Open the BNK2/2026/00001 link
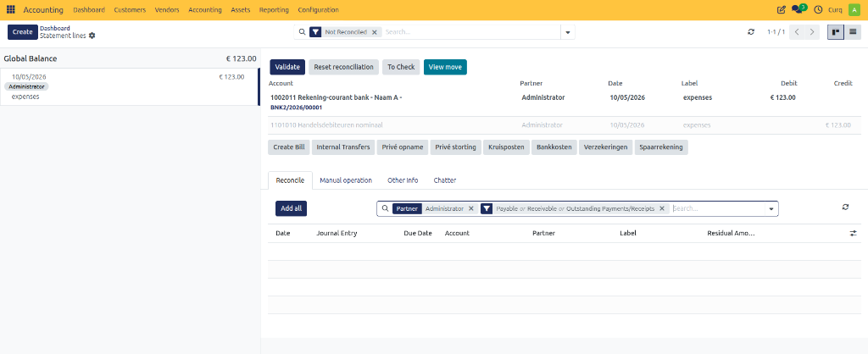The width and height of the screenshot is (868, 354). coord(296,108)
